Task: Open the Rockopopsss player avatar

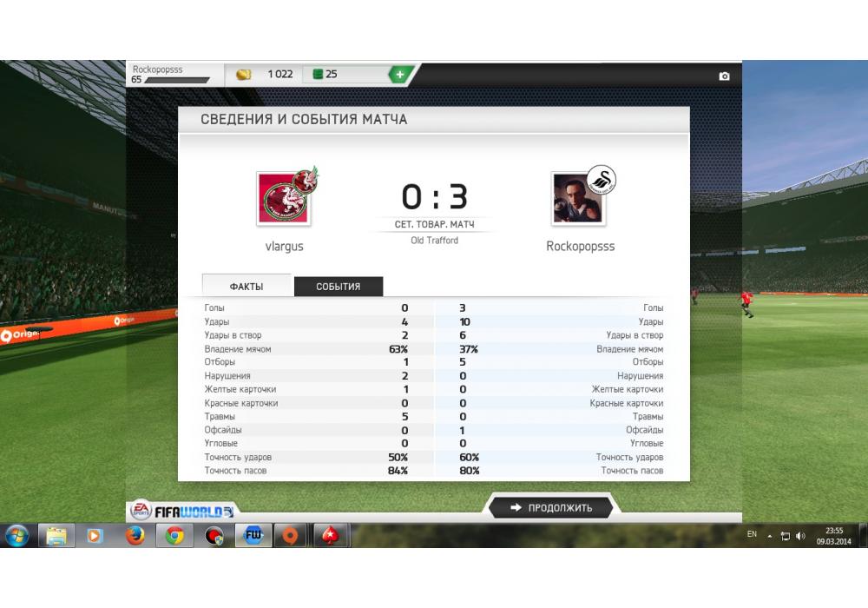Action: [578, 198]
